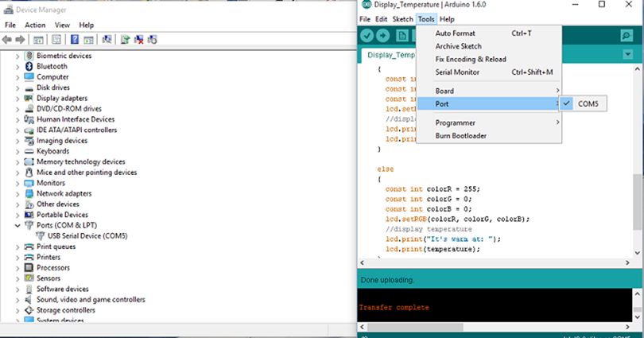Expand the Biometric devices node
644x338 pixels.
click(x=17, y=56)
